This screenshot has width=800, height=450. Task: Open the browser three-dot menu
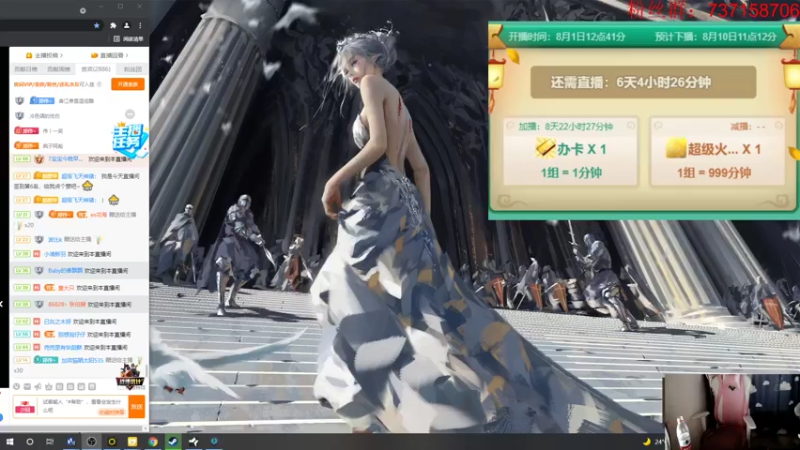click(x=140, y=26)
